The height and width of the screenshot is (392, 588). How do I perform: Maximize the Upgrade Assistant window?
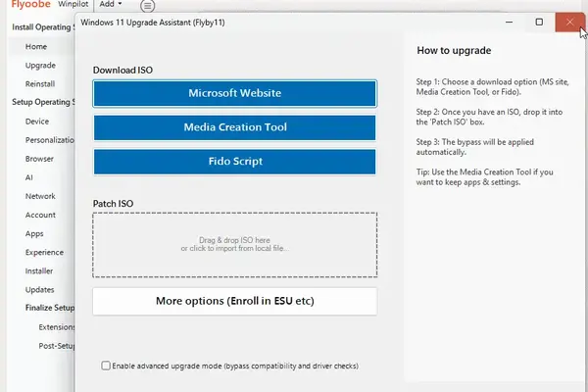coord(538,21)
